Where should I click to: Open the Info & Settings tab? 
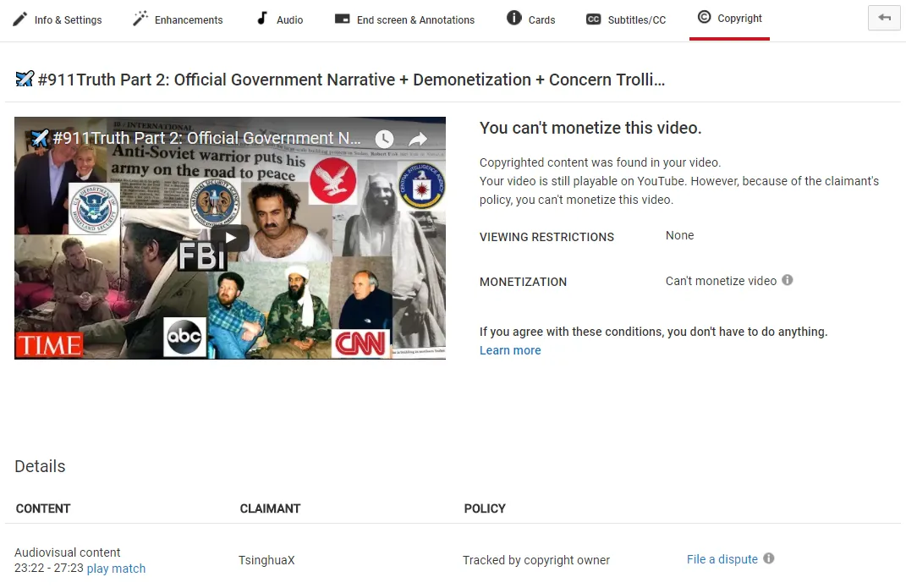click(57, 19)
